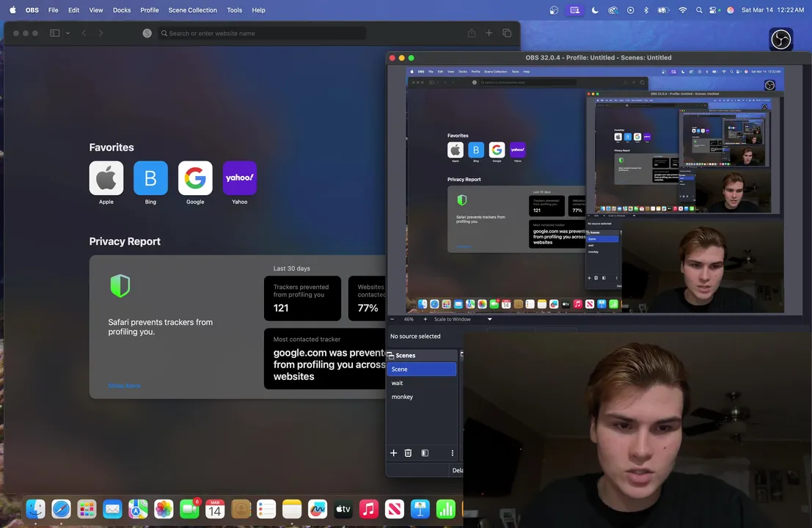Viewport: 812px width, 528px height.
Task: Click the screen sharing menu bar icon
Action: [x=574, y=10]
